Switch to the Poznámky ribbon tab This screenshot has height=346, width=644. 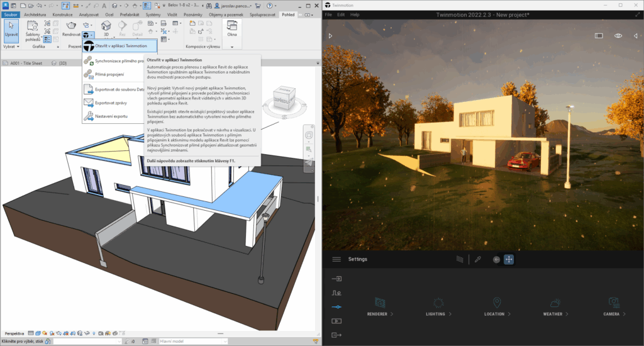(x=193, y=14)
